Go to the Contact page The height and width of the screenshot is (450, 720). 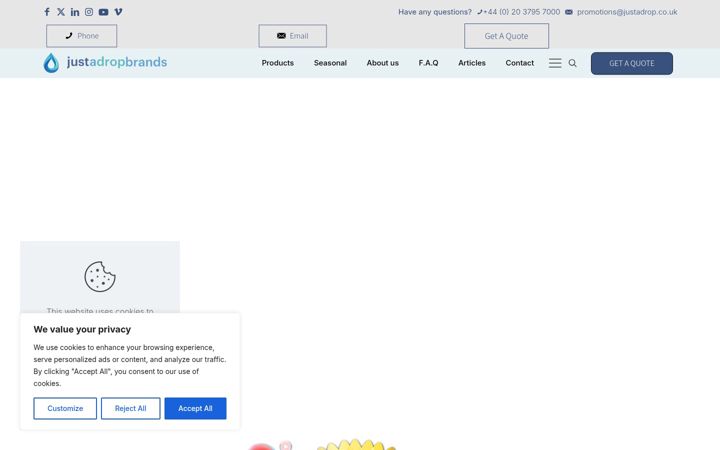(x=519, y=63)
